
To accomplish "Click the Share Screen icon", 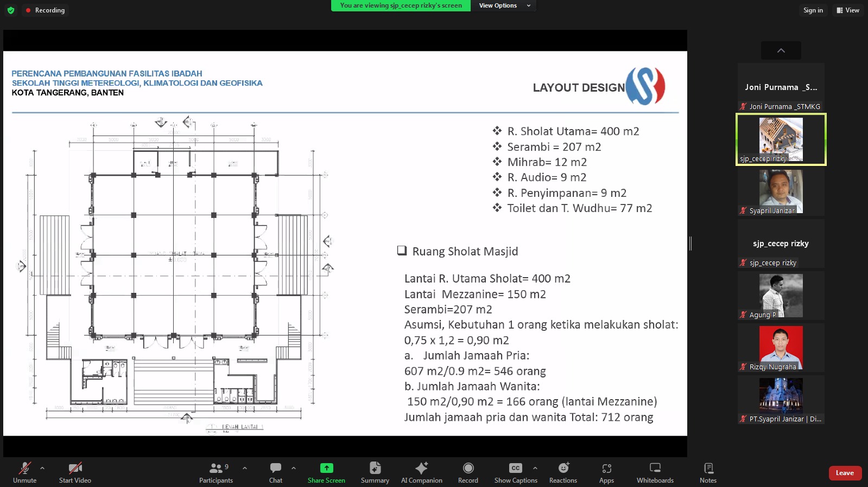I will 326,469.
